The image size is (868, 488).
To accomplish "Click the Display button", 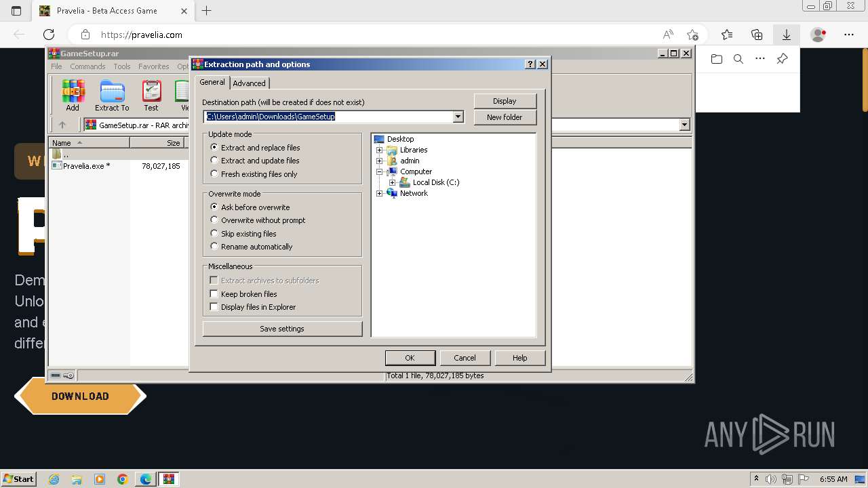I will (505, 101).
